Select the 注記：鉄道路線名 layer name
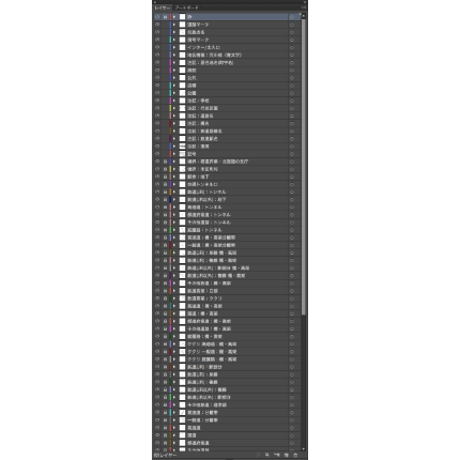 point(205,131)
